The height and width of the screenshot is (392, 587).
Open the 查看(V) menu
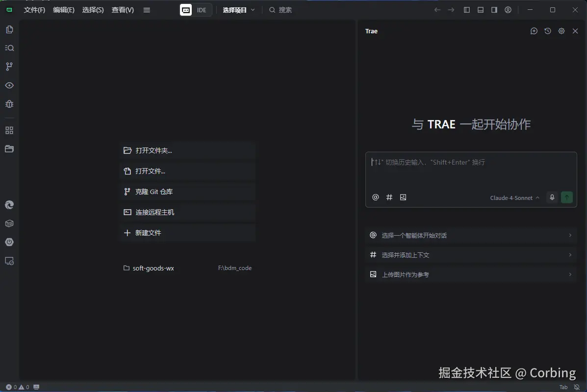[x=123, y=10]
